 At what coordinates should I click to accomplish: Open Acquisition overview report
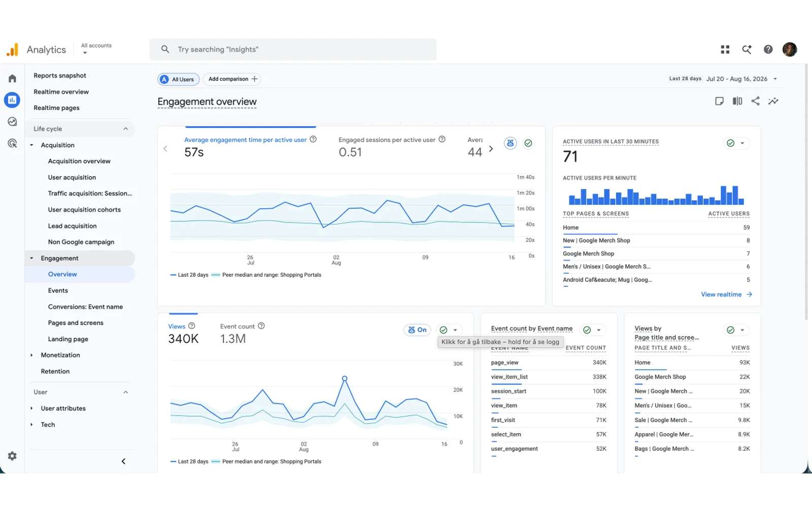(x=79, y=161)
